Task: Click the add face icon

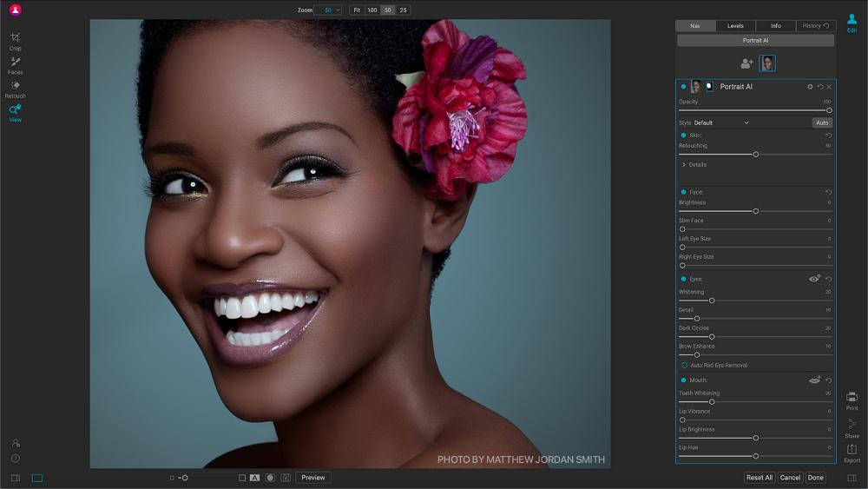Action: point(746,63)
